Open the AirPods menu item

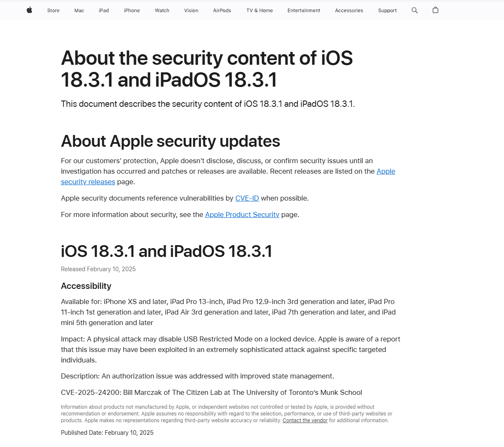pos(222,10)
